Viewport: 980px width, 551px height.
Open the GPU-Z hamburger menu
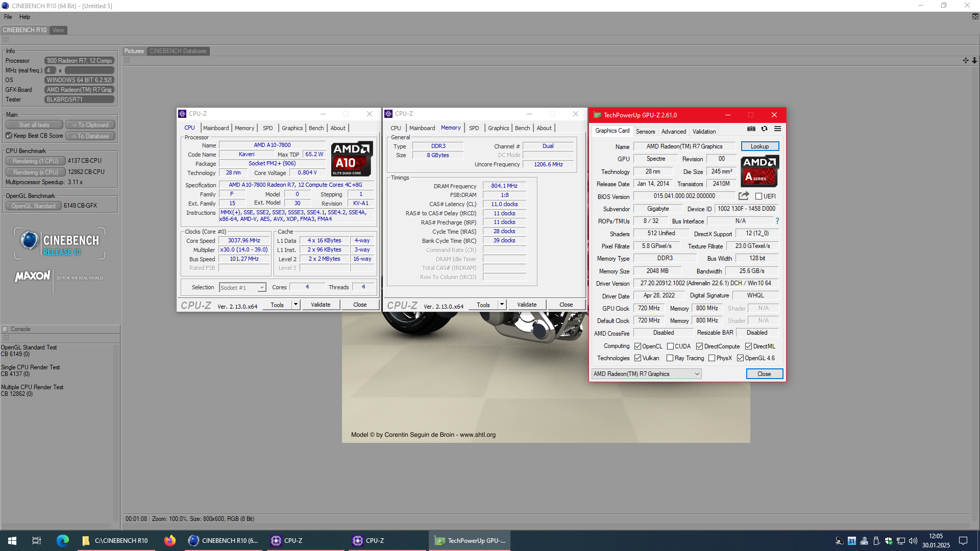click(777, 129)
